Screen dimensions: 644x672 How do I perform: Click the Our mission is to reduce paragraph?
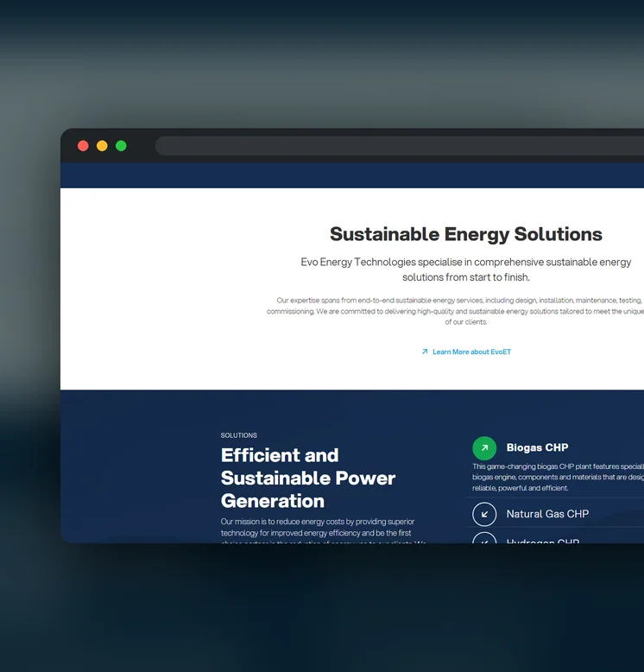323,532
